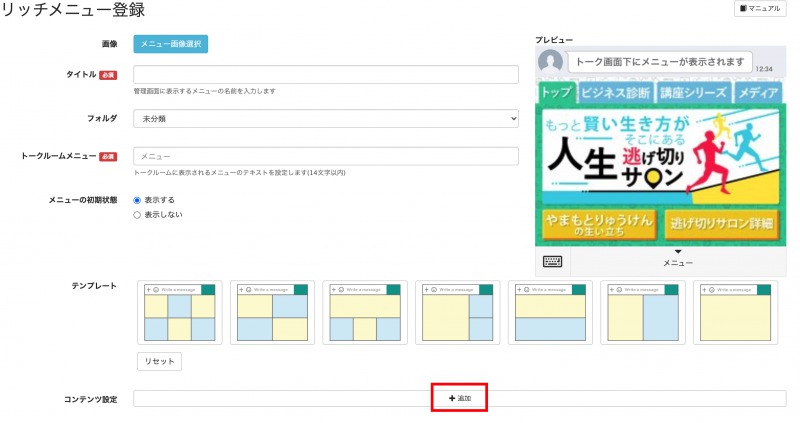800x423 pixels.
Task: Select the two side-by-side columns template
Action: (x=642, y=313)
